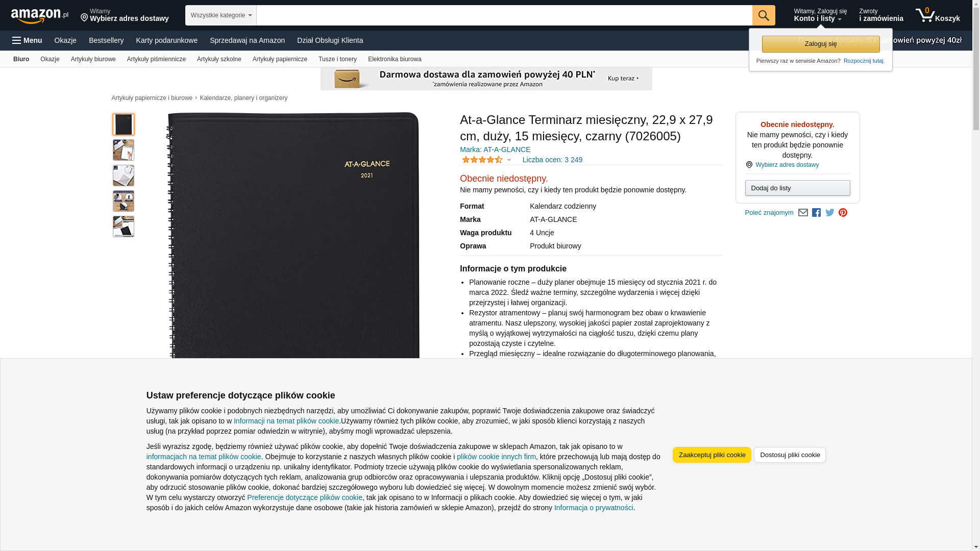The width and height of the screenshot is (980, 551).
Task: Focus the Amazon search input field
Action: point(504,15)
